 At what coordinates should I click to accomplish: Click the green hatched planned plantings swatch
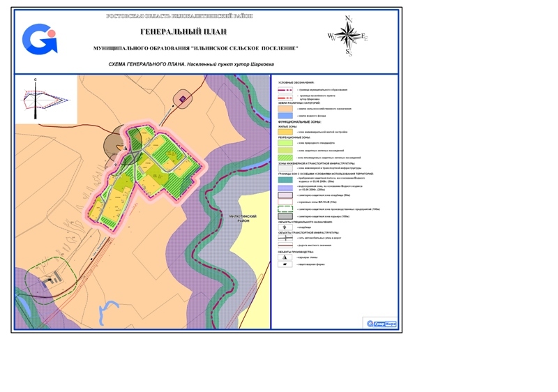(x=285, y=158)
